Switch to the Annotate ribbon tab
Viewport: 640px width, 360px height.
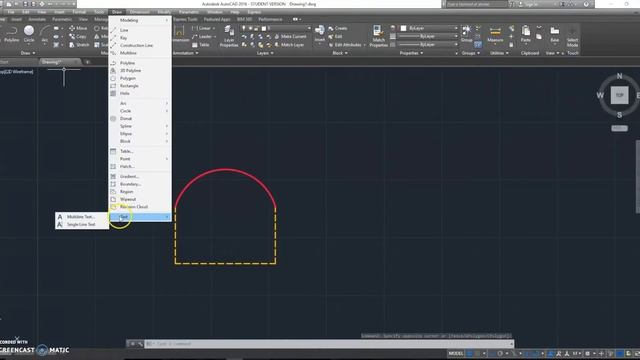click(x=37, y=19)
